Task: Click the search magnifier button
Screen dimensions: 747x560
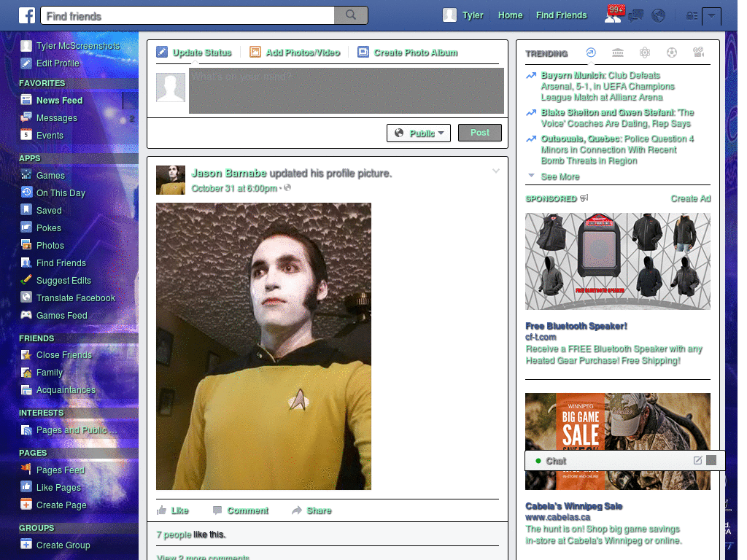Action: [351, 15]
